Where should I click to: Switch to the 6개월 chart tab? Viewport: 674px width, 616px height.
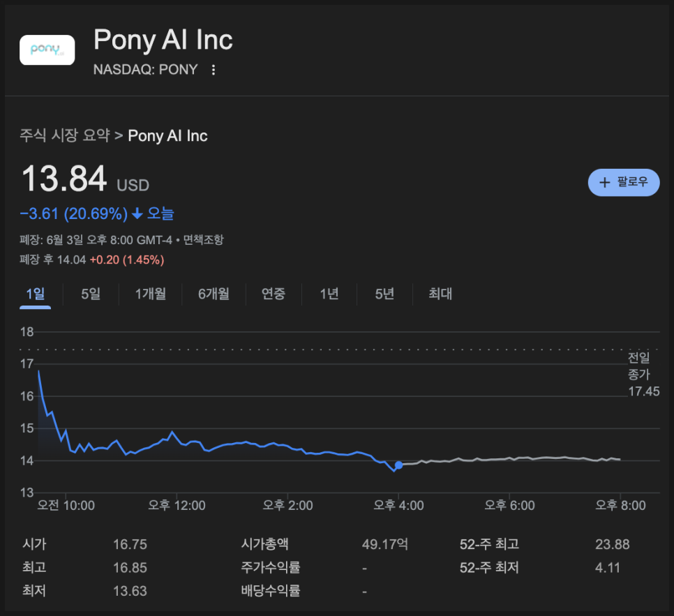(x=214, y=294)
